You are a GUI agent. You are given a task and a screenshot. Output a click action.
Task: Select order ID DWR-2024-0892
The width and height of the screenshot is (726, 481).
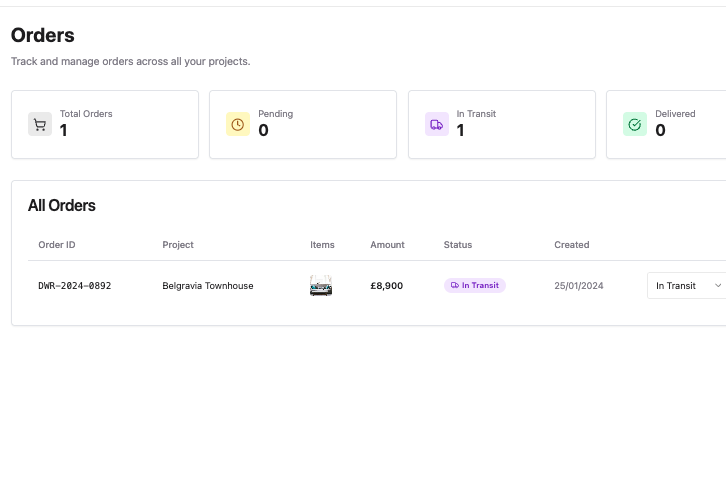(x=75, y=286)
